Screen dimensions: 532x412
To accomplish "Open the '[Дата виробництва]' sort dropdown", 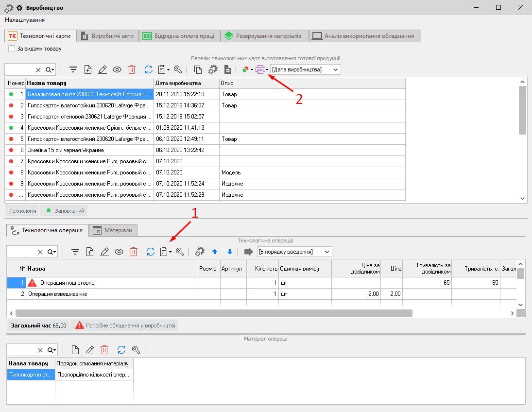I will pyautogui.click(x=306, y=69).
